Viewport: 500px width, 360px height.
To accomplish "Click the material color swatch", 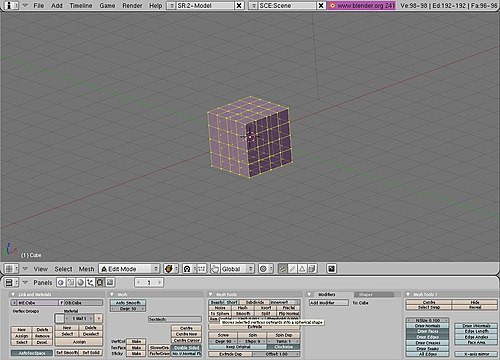I will (60, 318).
